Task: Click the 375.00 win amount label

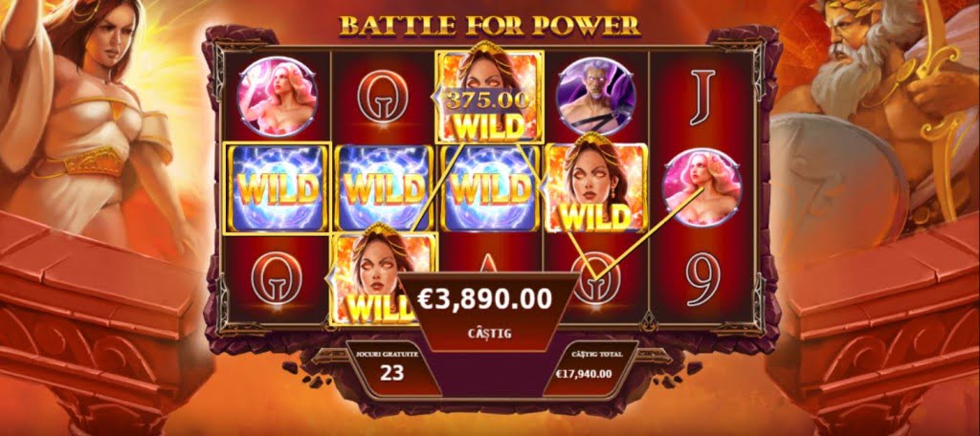Action: (487, 100)
